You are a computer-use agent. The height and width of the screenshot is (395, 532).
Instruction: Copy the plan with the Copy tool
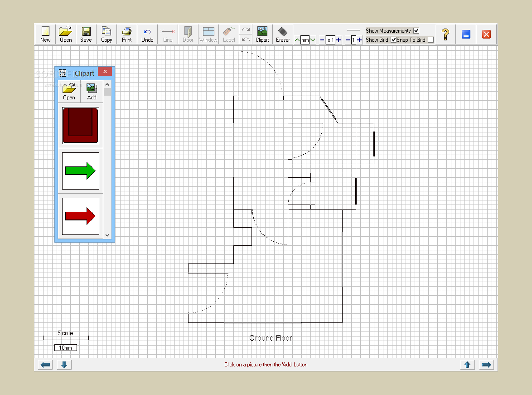(106, 34)
